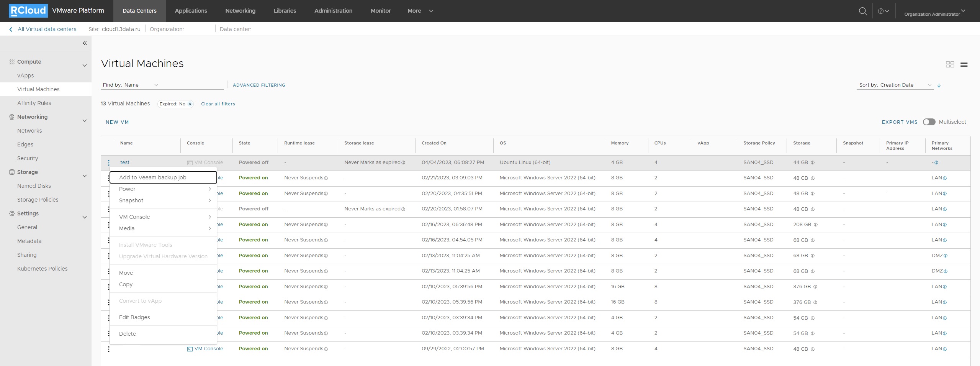Go to All Virtual data centers
The width and height of the screenshot is (980, 366).
point(47,29)
